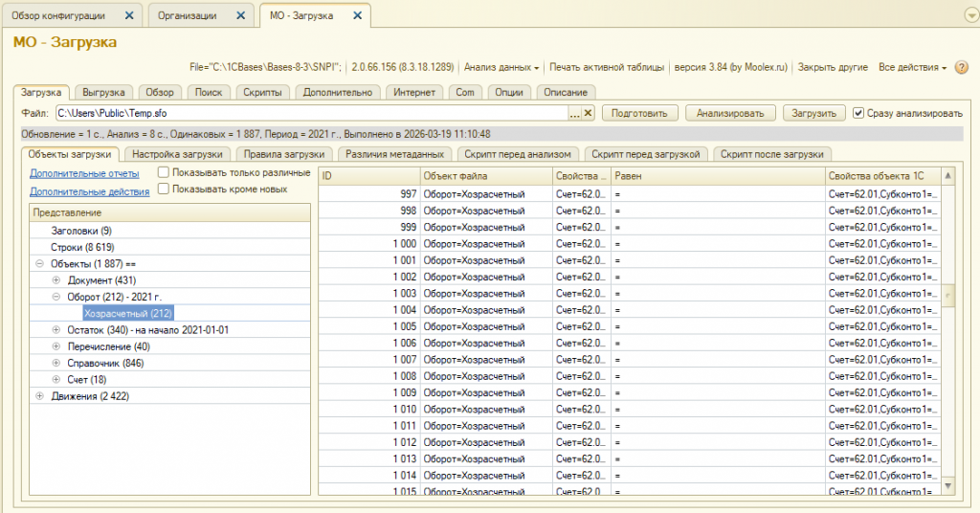Expand the Документ (431) tree node

[x=56, y=279]
